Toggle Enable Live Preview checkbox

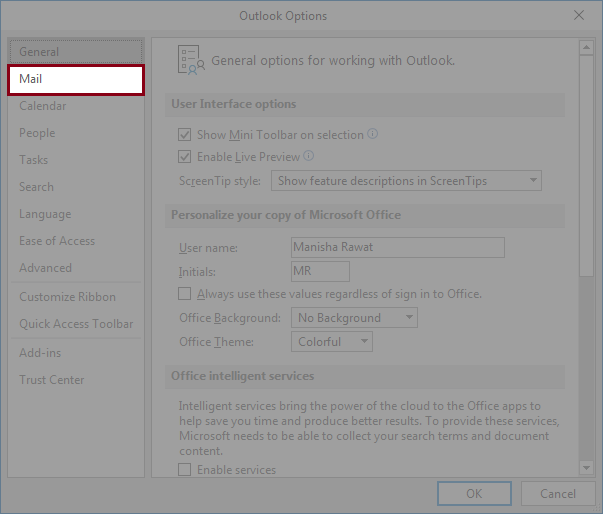[x=185, y=157]
